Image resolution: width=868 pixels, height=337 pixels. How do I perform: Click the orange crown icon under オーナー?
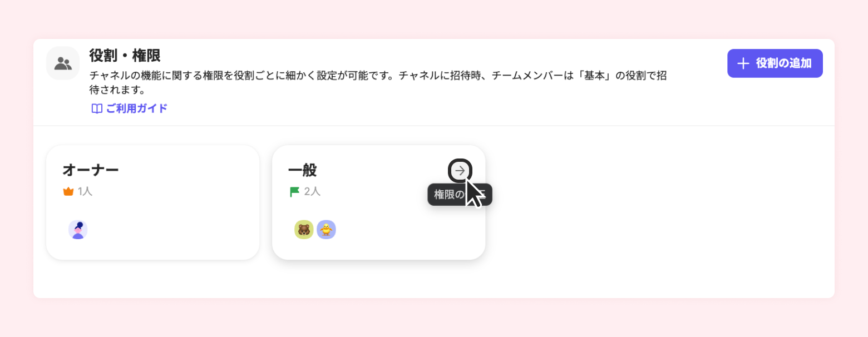pyautogui.click(x=68, y=191)
